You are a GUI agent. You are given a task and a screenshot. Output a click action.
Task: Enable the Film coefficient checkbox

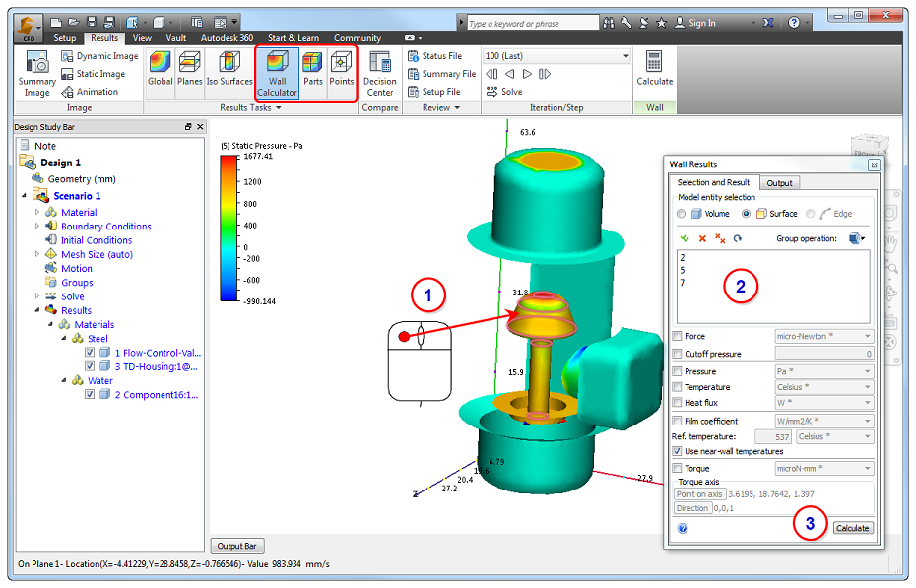[677, 421]
